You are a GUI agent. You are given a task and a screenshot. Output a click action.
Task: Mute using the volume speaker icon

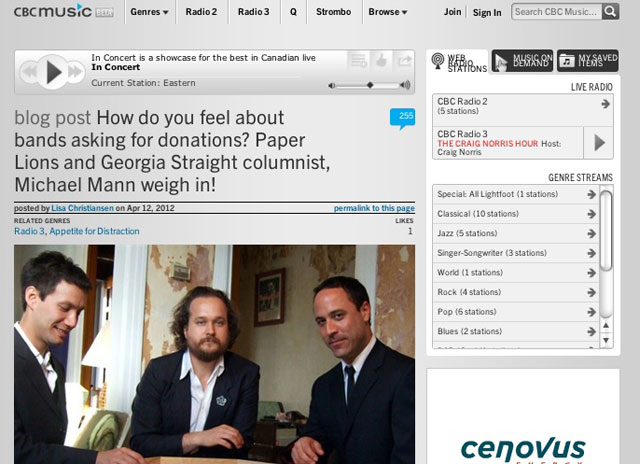(331, 85)
